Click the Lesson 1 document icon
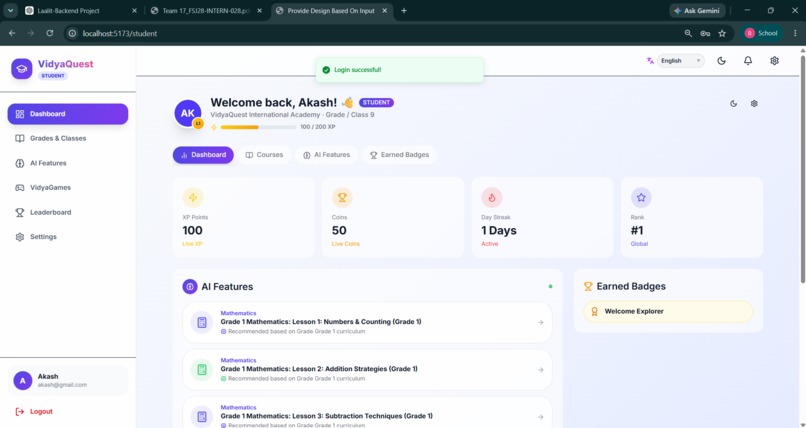The image size is (806, 428). [202, 323]
